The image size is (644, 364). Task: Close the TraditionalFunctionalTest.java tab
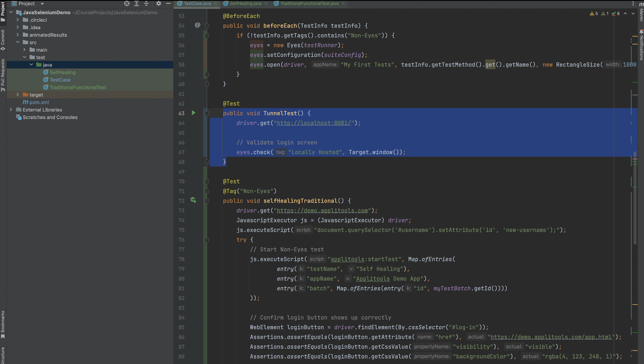pos(343,3)
